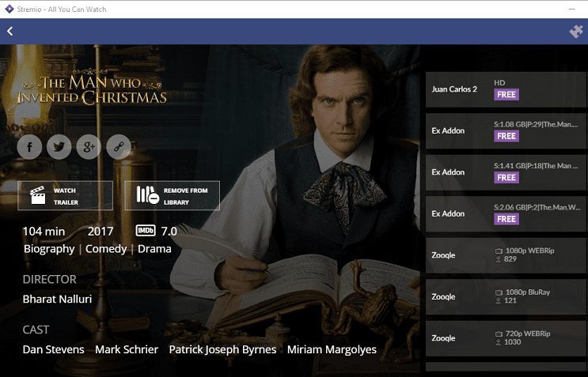Click the 104 min runtime text
588x377 pixels.
pyautogui.click(x=44, y=232)
